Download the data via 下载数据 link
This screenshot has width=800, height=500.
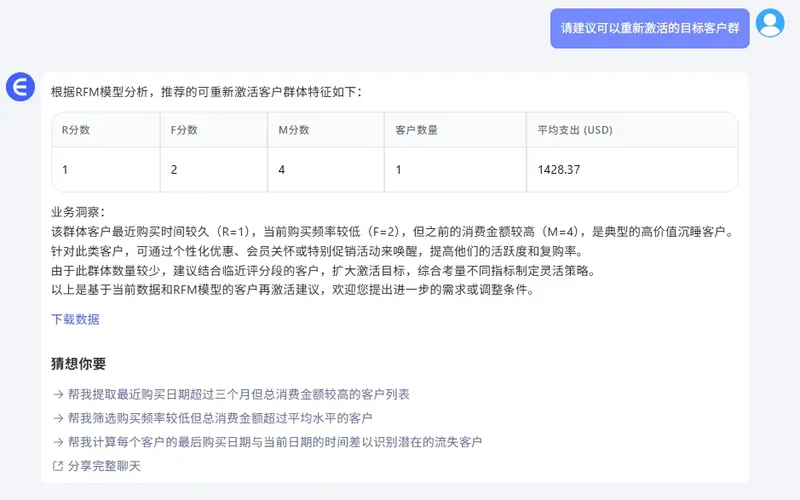click(x=75, y=320)
